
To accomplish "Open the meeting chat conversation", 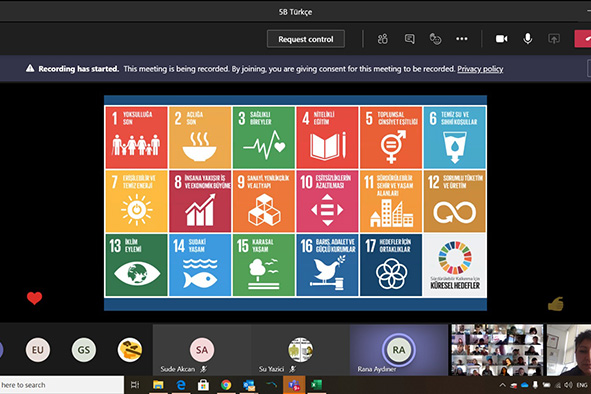I will click(x=409, y=39).
